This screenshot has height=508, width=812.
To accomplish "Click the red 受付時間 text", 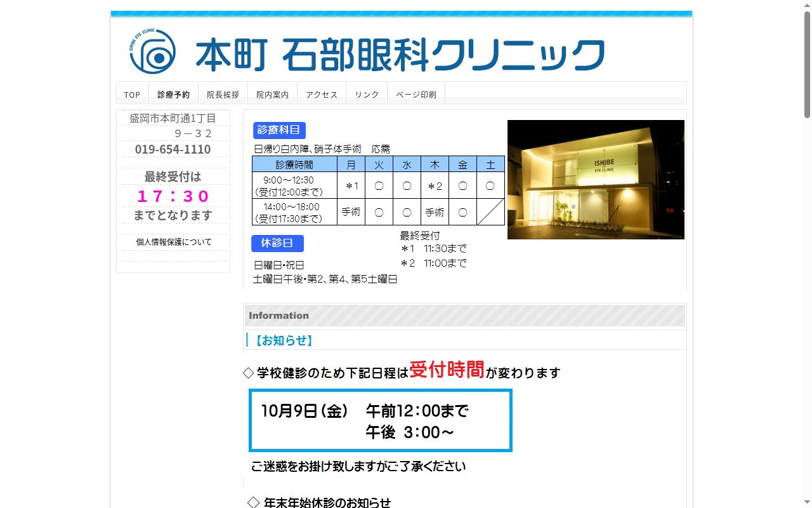I will click(447, 370).
